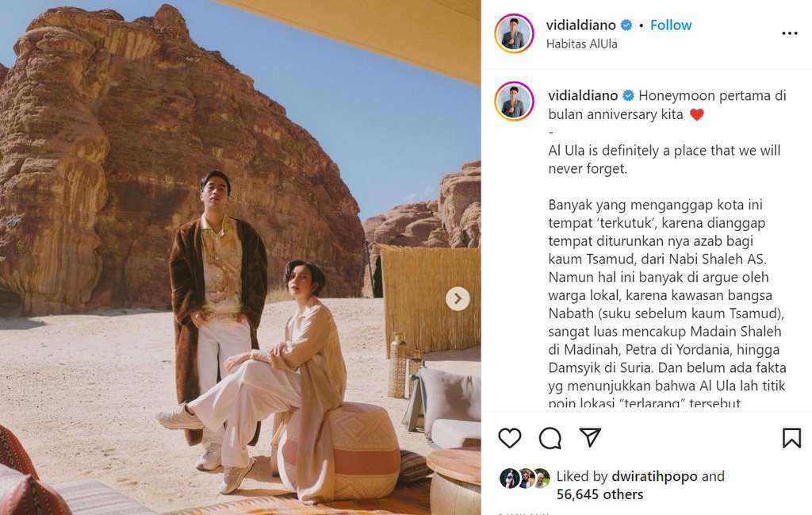
Task: Click the caption profile picture avatar
Action: pos(514,101)
